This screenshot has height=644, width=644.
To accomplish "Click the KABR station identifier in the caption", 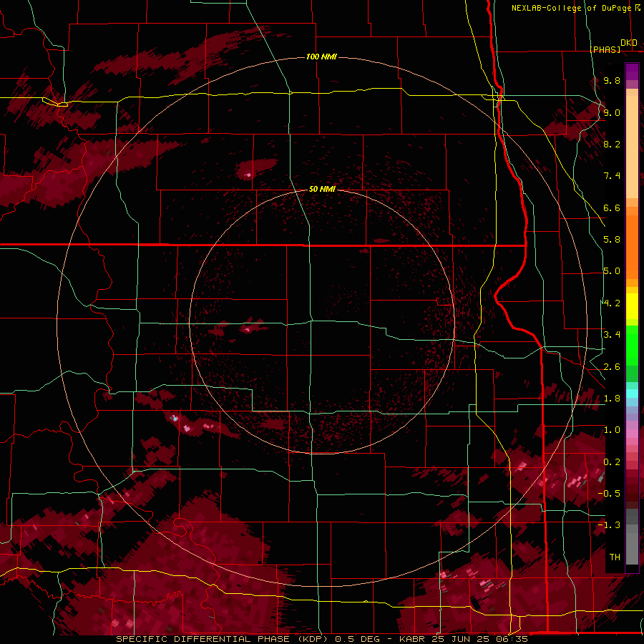I will [413, 639].
